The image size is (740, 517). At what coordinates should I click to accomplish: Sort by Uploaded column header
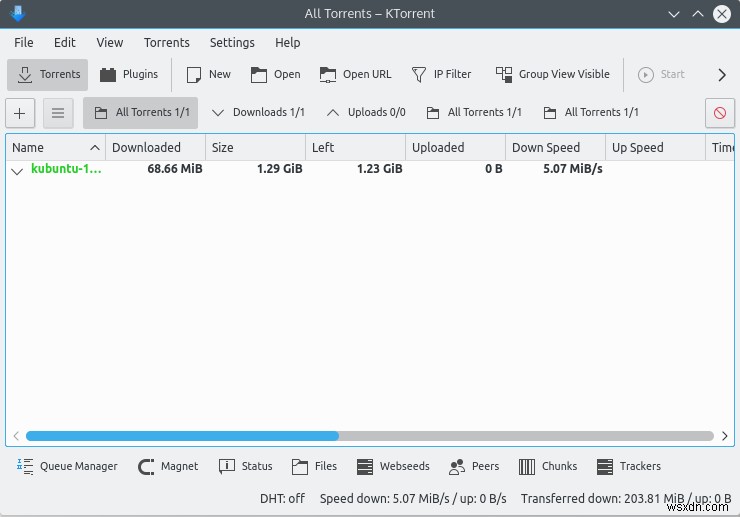(455, 148)
